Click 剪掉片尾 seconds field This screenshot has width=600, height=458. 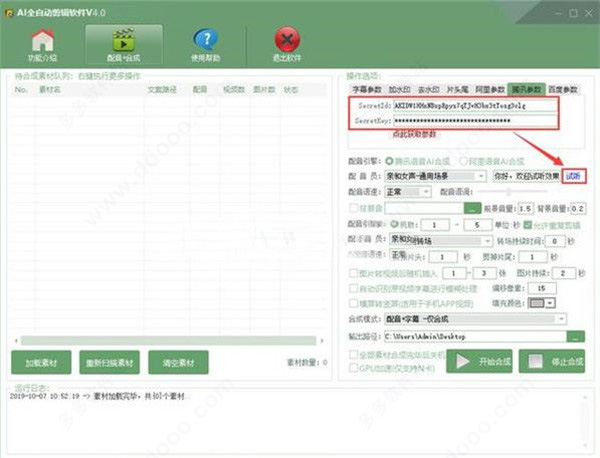tap(533, 257)
